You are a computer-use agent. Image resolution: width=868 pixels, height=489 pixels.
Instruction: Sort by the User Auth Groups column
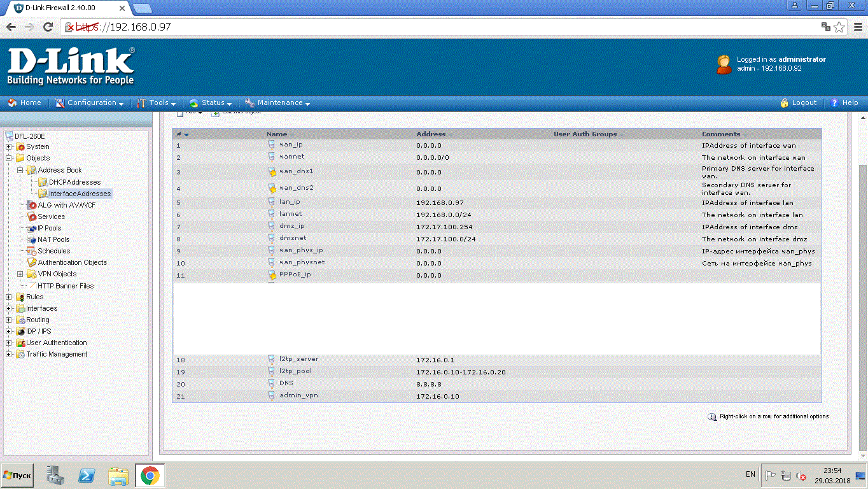coord(585,134)
